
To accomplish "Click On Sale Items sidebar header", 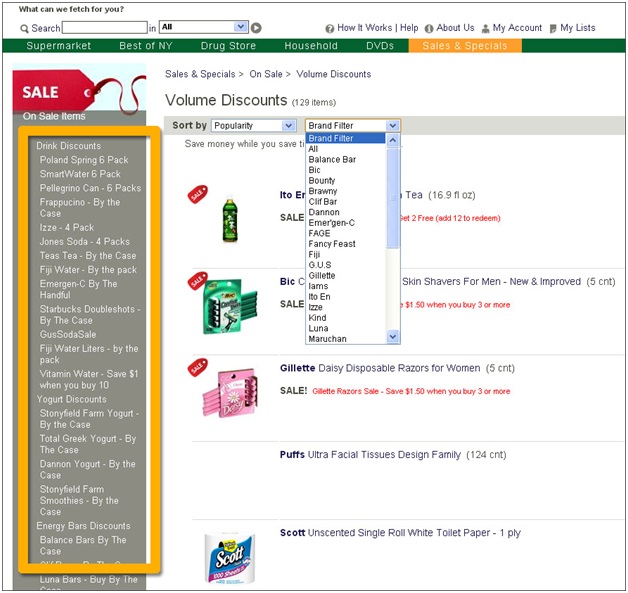I will click(54, 116).
